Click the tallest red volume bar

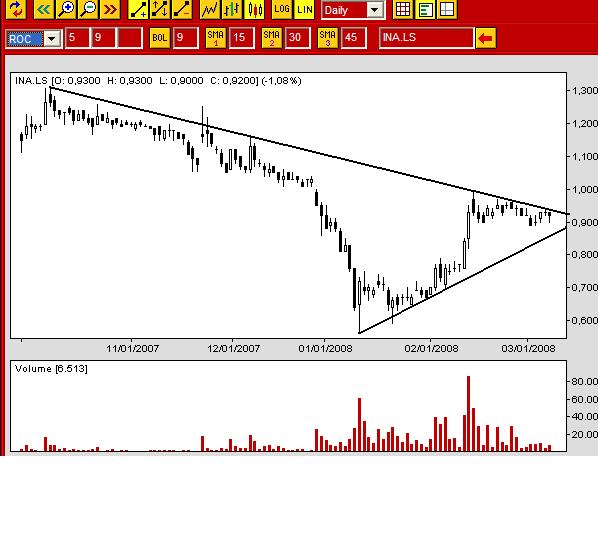tap(468, 414)
